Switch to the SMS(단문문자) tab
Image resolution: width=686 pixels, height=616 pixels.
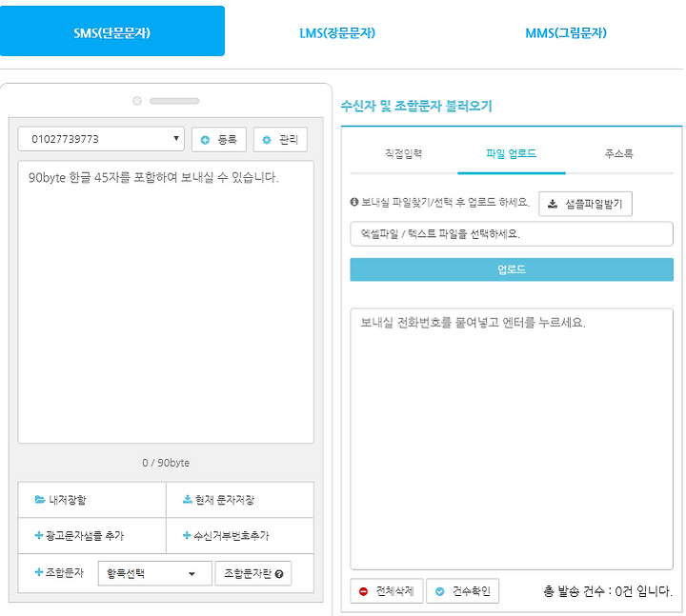point(112,31)
